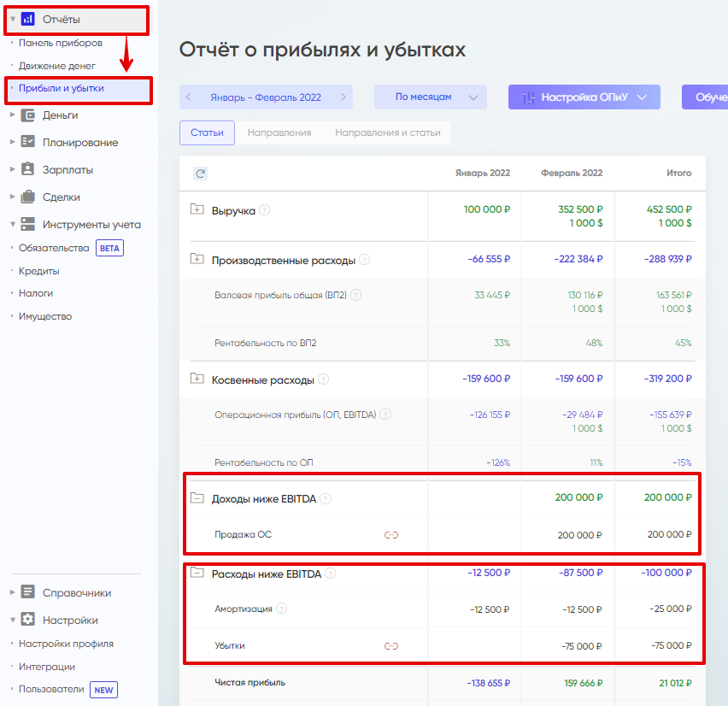Click the Февраль 2022 column header

tap(572, 173)
